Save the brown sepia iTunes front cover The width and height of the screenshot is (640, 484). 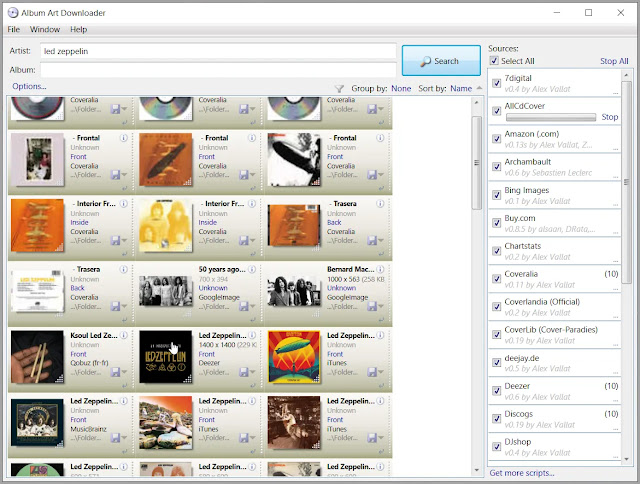(x=372, y=437)
